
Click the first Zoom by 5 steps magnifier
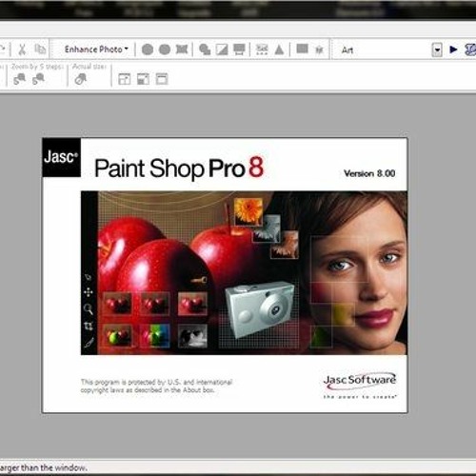point(19,79)
